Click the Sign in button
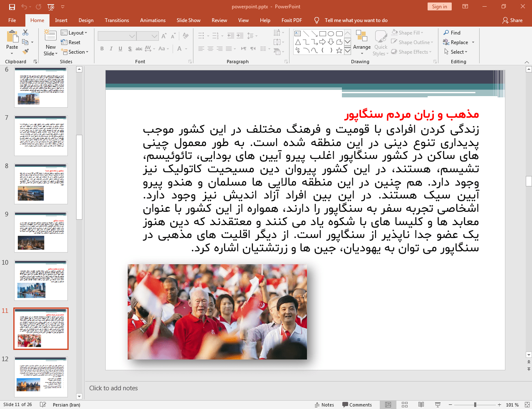 439,7
